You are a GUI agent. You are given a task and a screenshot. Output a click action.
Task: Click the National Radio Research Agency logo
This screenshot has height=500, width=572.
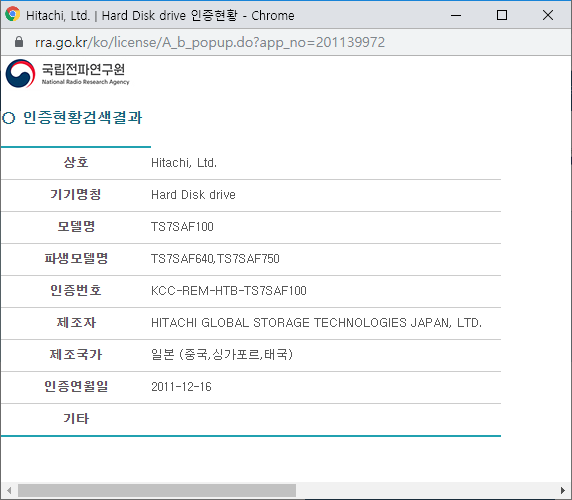pos(68,73)
